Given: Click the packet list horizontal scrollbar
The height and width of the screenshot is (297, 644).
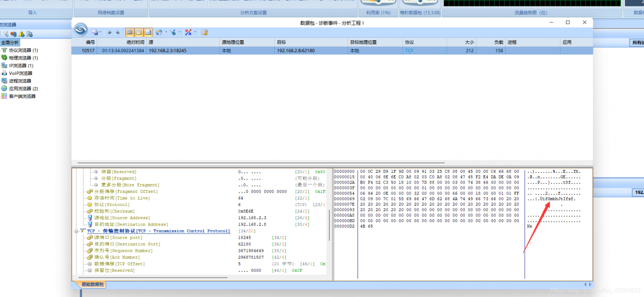Looking at the screenshot, I should coord(260,162).
